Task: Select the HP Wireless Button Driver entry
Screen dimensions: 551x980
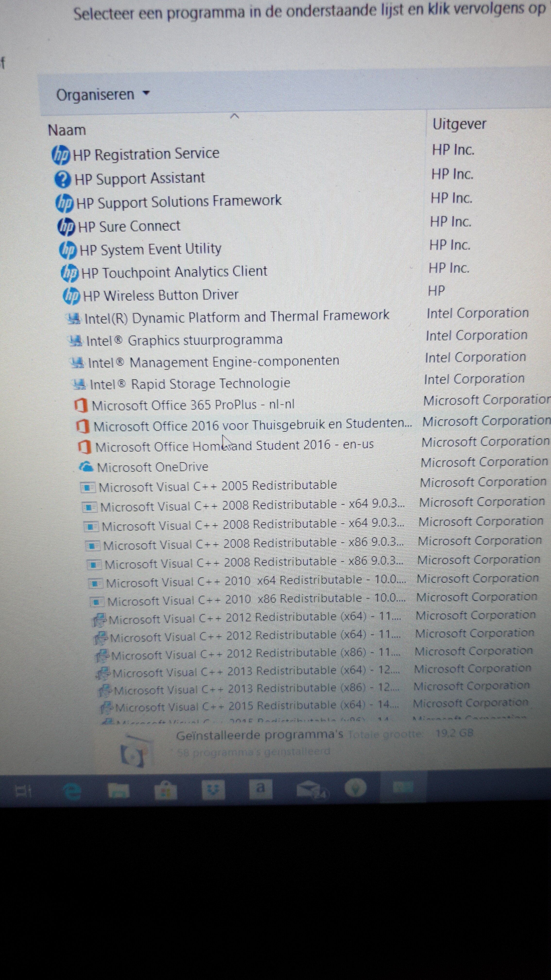Action: coord(161,295)
